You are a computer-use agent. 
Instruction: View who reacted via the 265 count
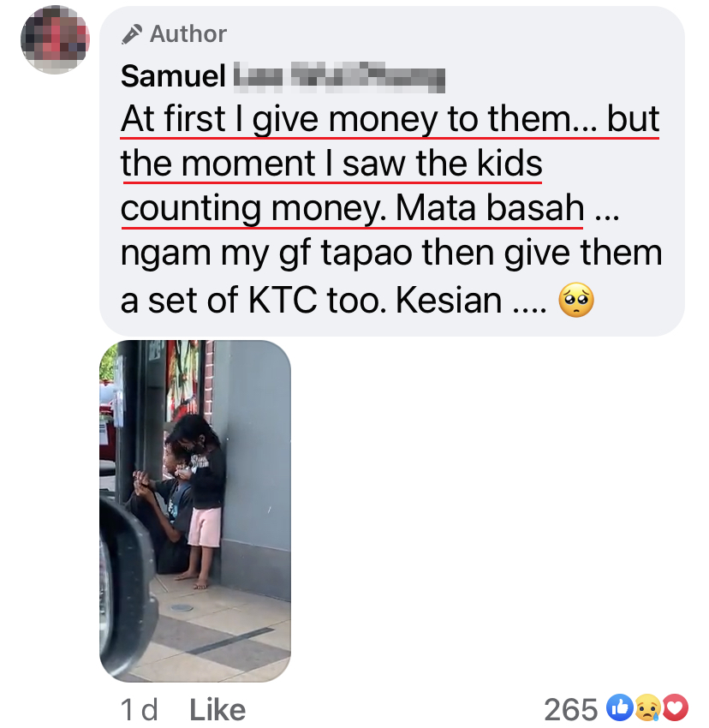pos(570,709)
